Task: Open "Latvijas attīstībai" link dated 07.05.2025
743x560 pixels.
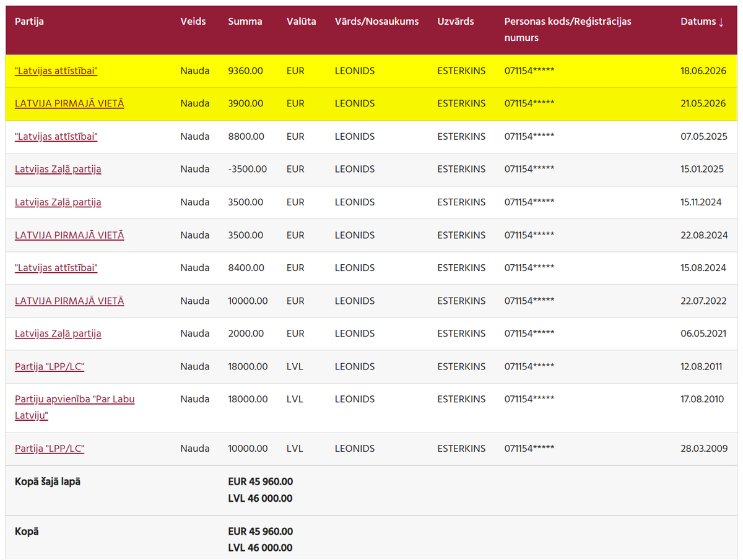Action: point(56,137)
